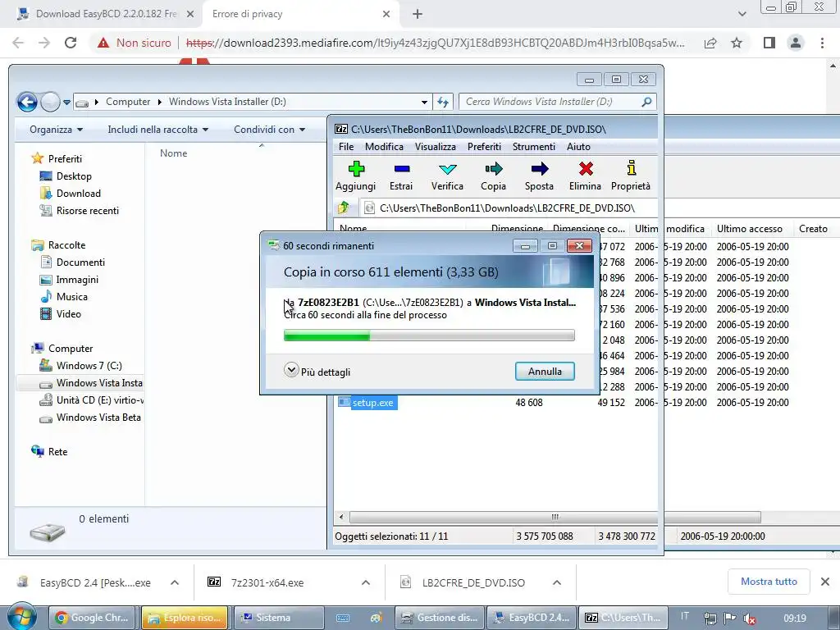Open Includi nella raccolta dropdown
This screenshot has height=630, width=840.
click(x=158, y=130)
